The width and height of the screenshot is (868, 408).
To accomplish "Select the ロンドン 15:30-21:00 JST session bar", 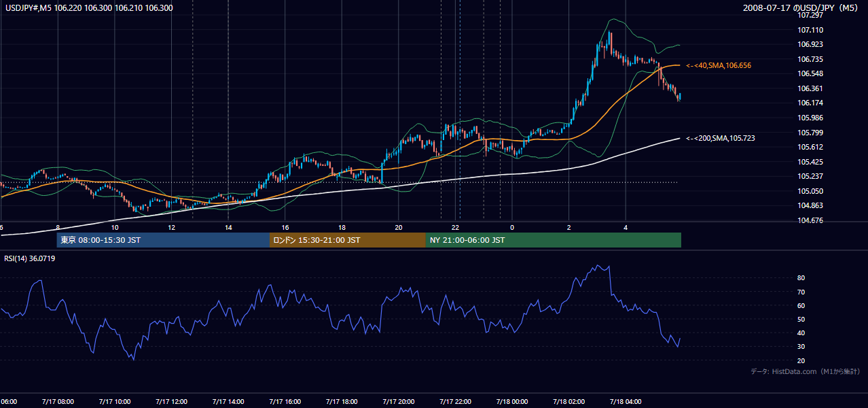I will (348, 240).
